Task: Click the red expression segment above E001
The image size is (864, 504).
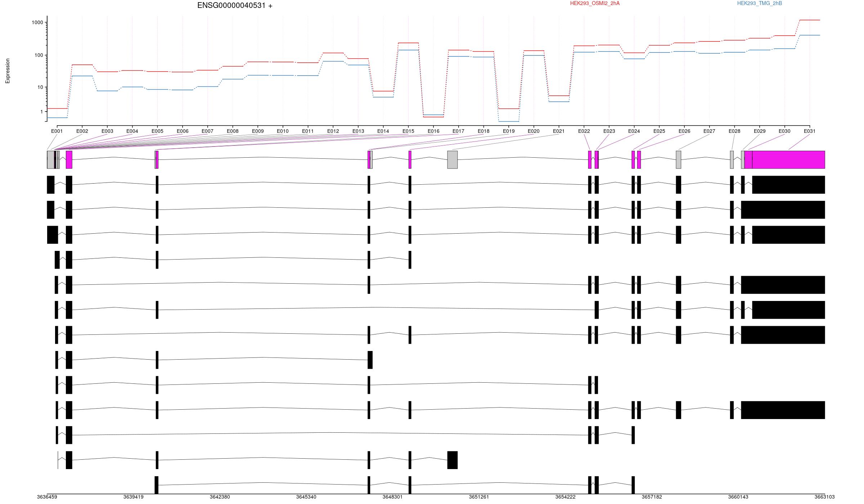Action: (57, 108)
